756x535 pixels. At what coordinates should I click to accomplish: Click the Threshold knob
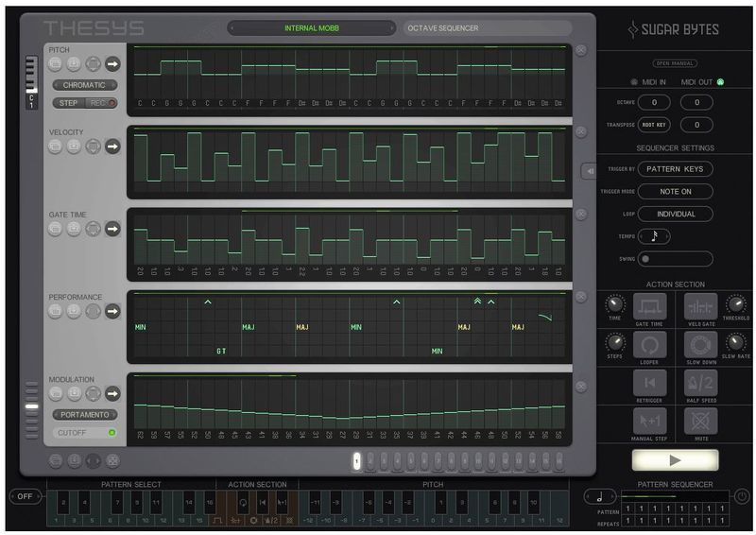pyautogui.click(x=736, y=304)
